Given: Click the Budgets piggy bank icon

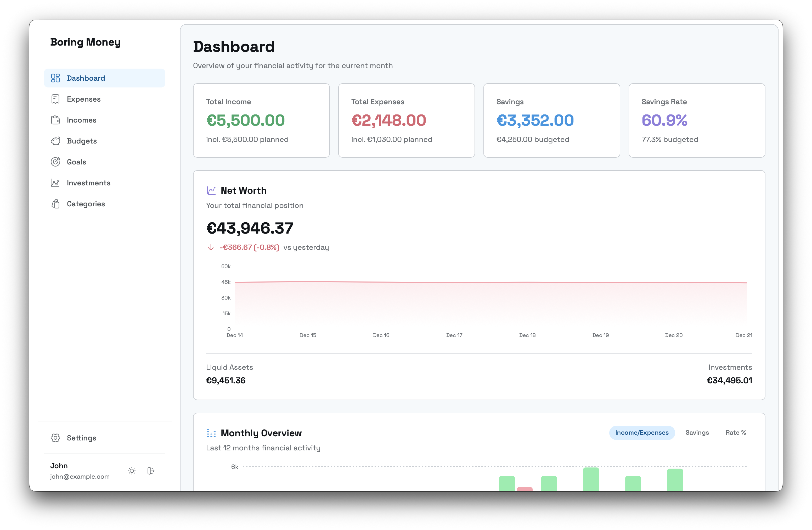Looking at the screenshot, I should coord(55,141).
